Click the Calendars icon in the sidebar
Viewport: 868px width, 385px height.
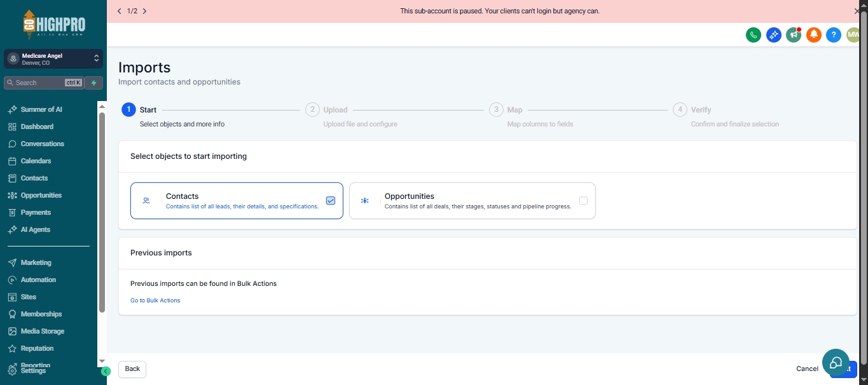point(12,161)
